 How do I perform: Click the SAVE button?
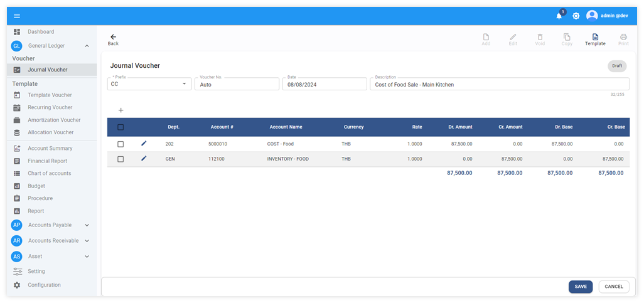tap(580, 287)
